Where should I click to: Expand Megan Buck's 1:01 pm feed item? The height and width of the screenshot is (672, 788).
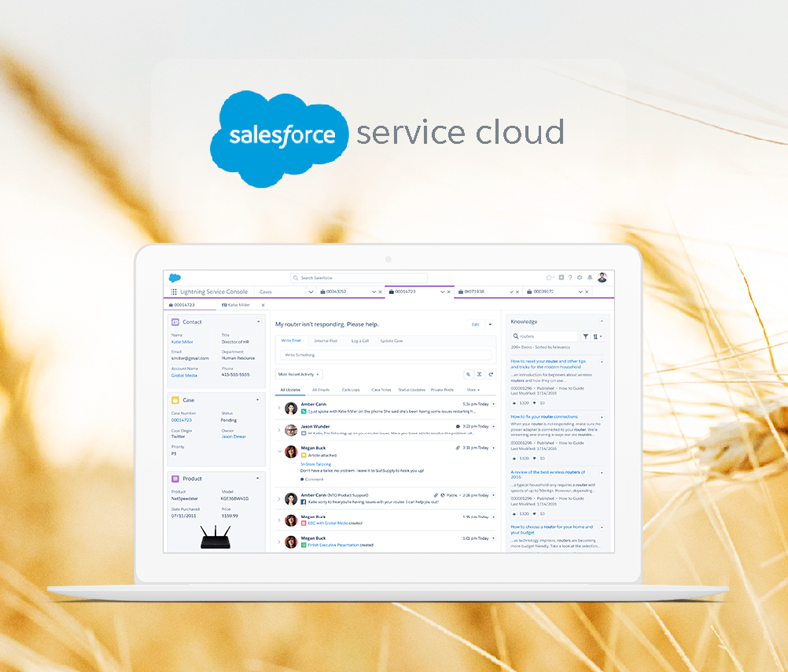click(279, 542)
